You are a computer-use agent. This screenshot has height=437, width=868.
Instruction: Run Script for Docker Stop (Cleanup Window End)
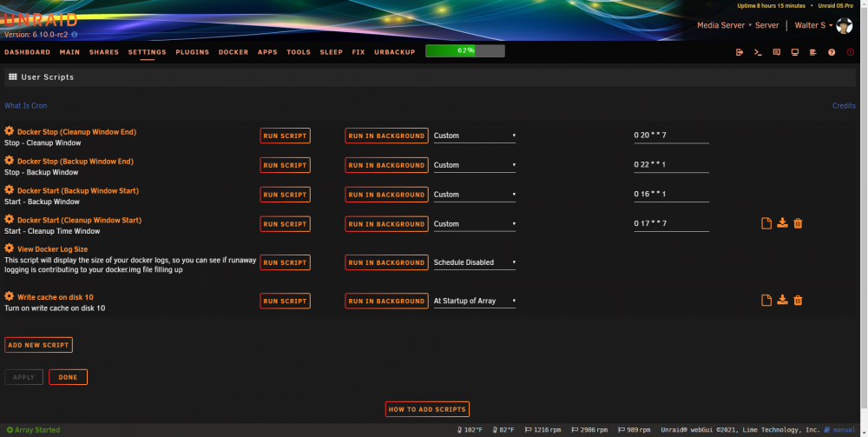coord(285,136)
